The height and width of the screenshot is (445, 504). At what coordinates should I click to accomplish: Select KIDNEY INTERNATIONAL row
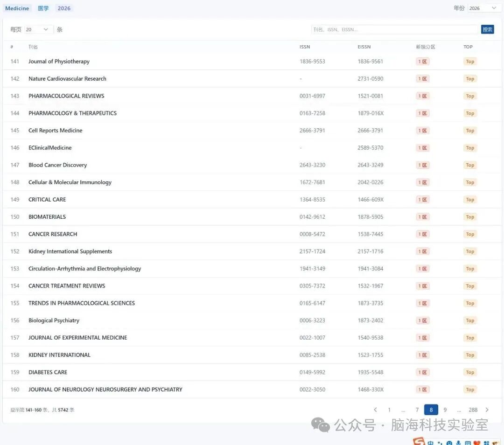pyautogui.click(x=252, y=355)
